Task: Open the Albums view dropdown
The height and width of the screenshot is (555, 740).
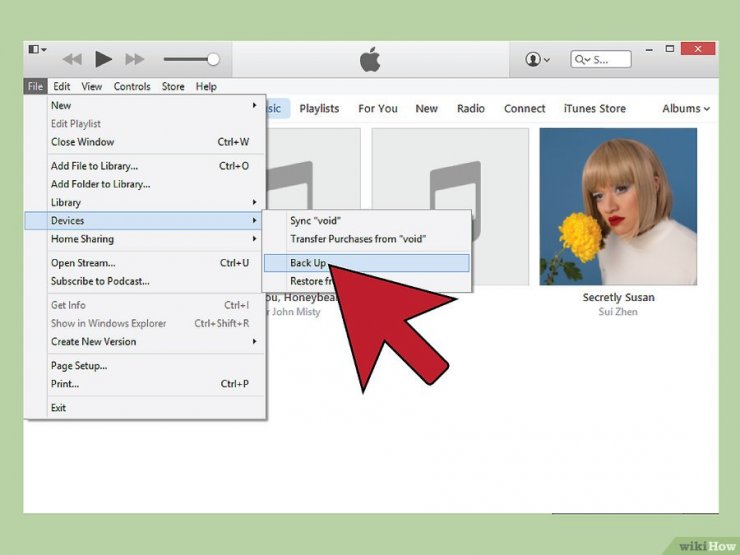Action: pyautogui.click(x=686, y=109)
